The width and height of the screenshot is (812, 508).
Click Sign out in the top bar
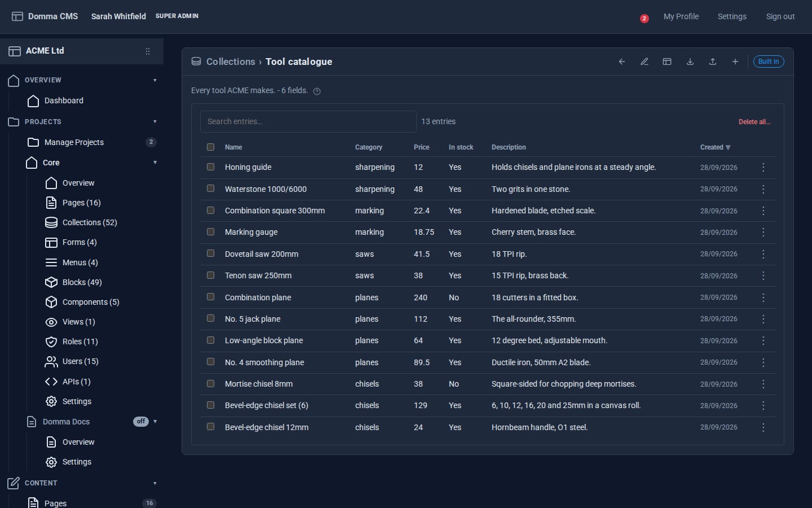point(780,16)
